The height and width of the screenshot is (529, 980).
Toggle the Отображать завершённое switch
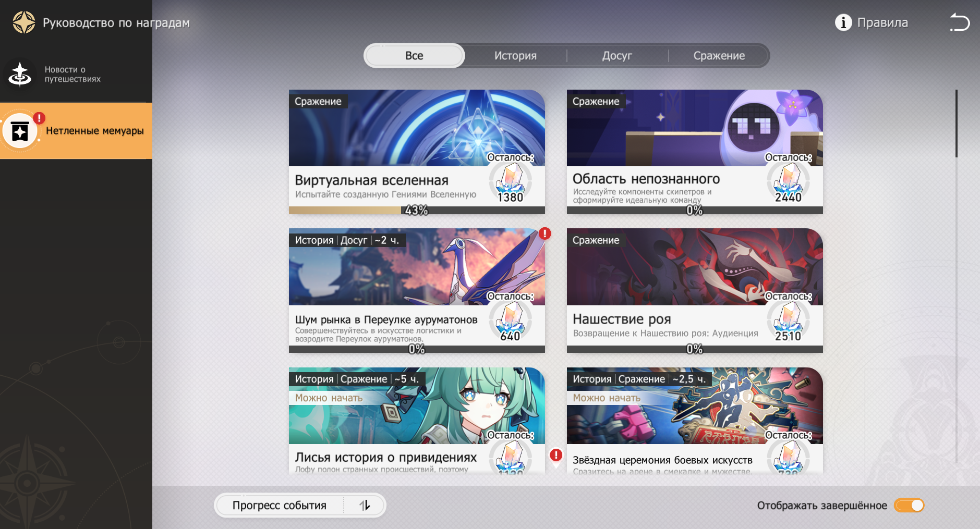(909, 505)
